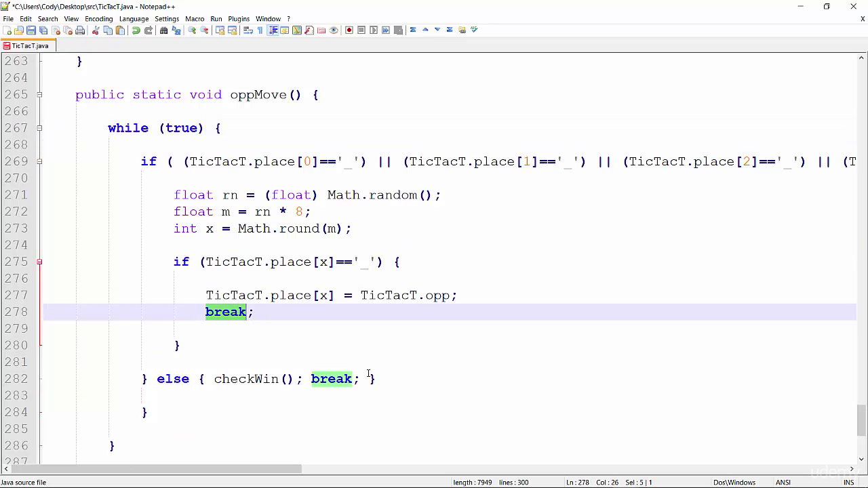Toggle Folder as Workspace icon
Viewport: 868px width, 488px height.
(x=321, y=30)
